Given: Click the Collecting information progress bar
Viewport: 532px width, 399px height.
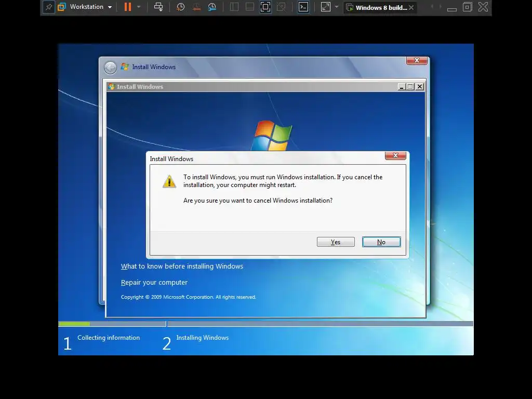Looking at the screenshot, I should pyautogui.click(x=112, y=324).
